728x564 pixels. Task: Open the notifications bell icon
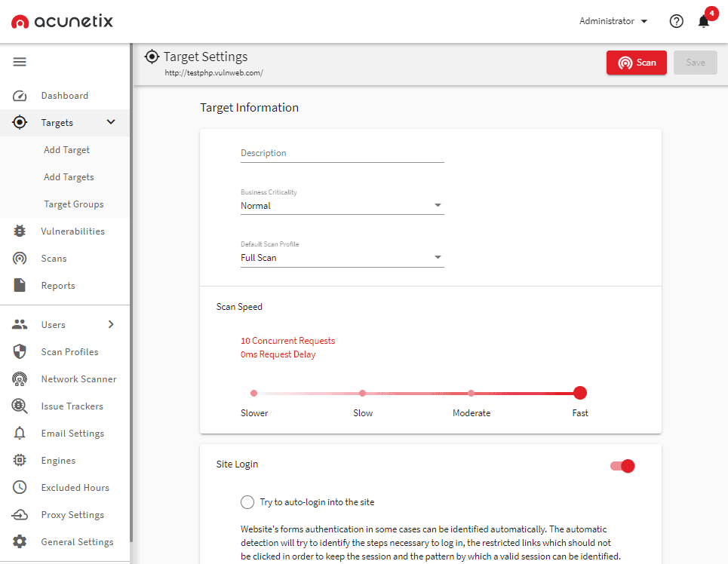point(704,21)
